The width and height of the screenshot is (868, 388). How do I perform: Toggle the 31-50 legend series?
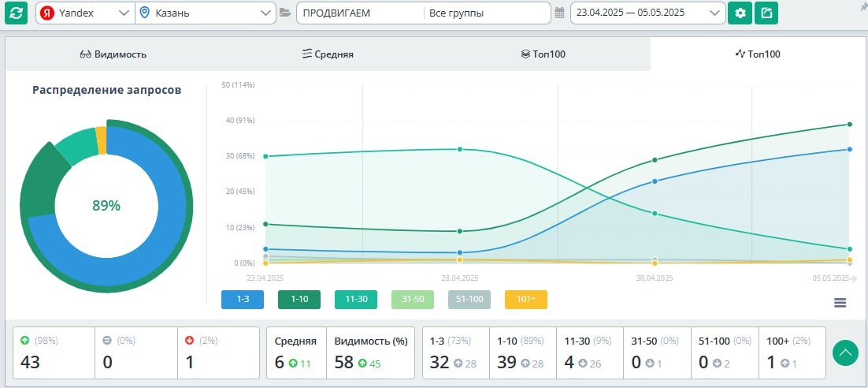(413, 300)
